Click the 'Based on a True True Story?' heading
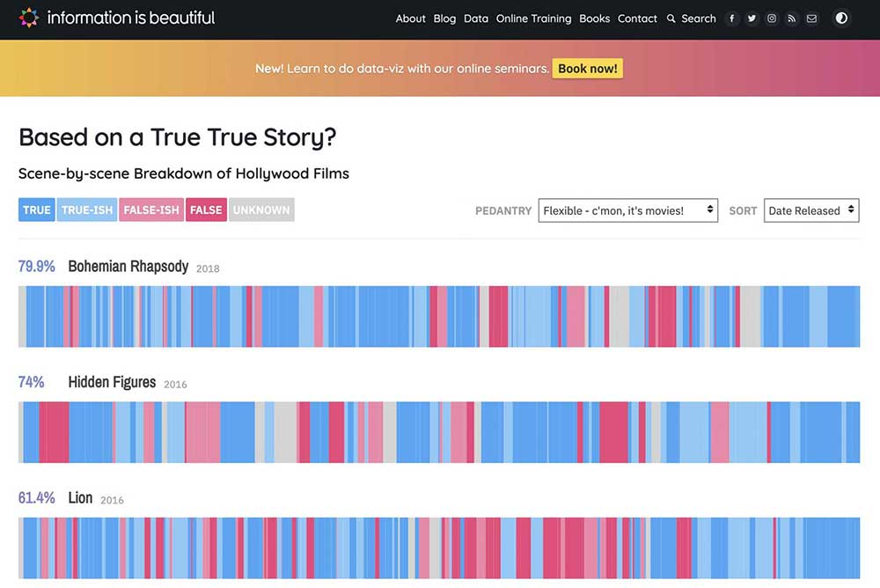The width and height of the screenshot is (880, 588). pos(178,137)
